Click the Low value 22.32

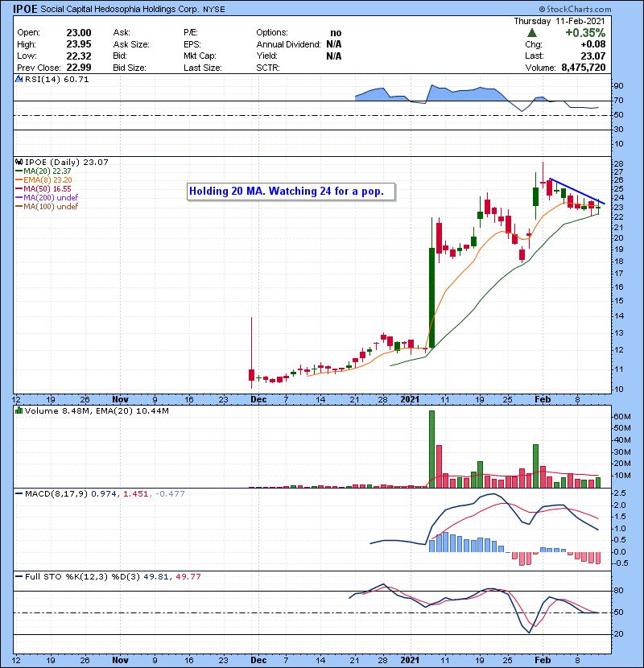point(79,56)
